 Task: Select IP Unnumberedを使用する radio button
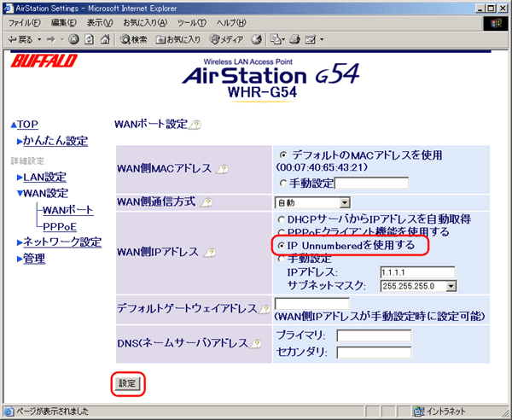(x=281, y=246)
